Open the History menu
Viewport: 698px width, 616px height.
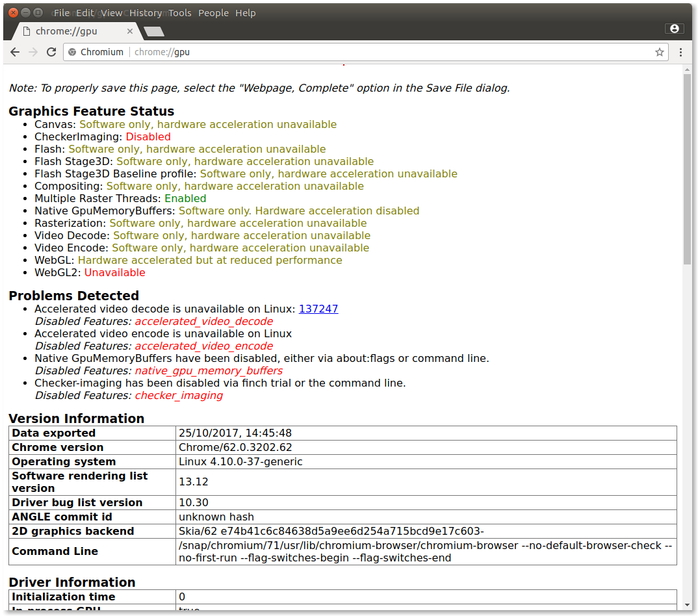coord(145,13)
